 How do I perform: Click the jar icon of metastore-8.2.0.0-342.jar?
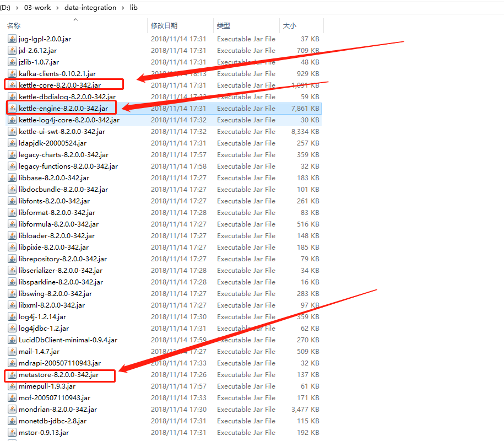click(x=12, y=375)
